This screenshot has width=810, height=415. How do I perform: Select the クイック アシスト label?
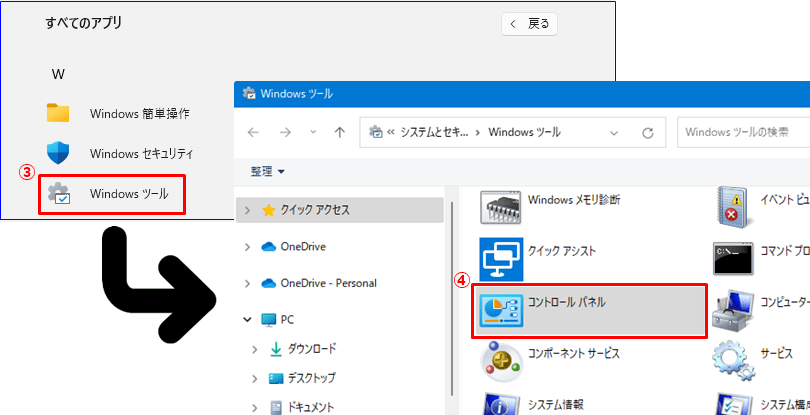point(562,251)
